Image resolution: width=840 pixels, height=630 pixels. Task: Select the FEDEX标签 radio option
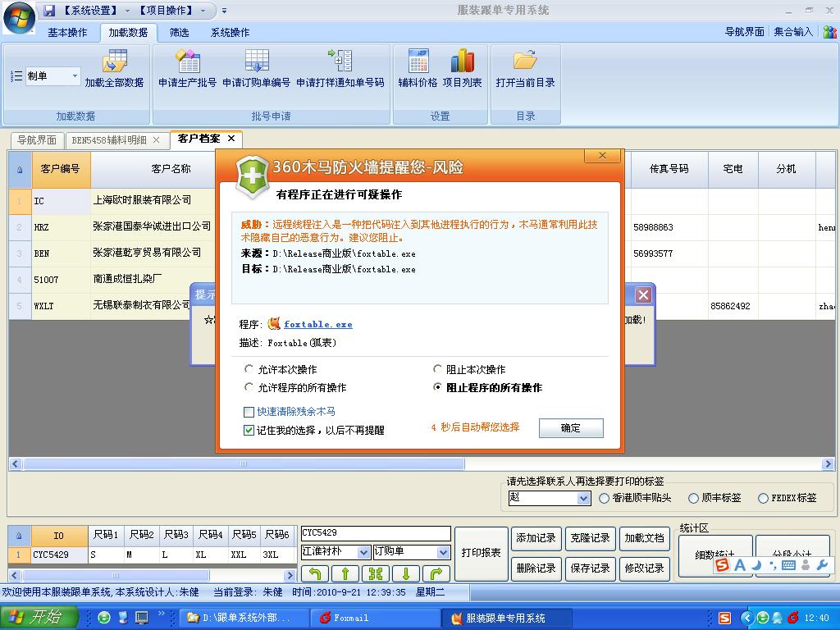pyautogui.click(x=763, y=498)
